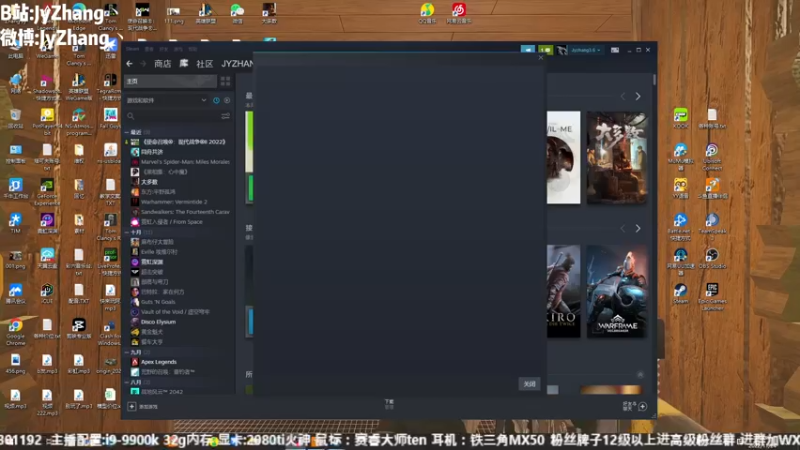The image size is (800, 450).
Task: Go back with the Steam back arrow
Action: coord(130,64)
